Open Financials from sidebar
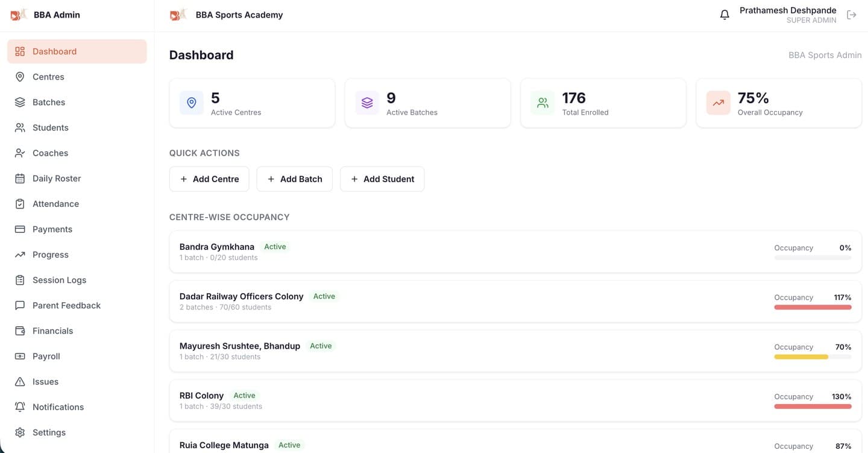The width and height of the screenshot is (868, 453). coord(77,331)
